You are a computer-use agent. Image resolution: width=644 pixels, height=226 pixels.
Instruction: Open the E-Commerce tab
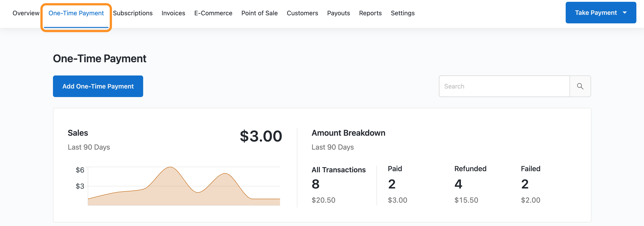click(x=213, y=13)
